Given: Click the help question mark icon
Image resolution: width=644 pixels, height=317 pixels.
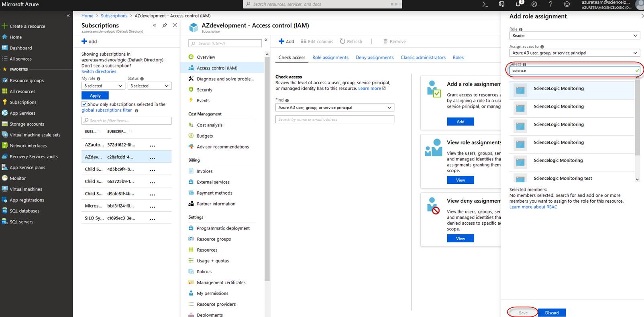Looking at the screenshot, I should pos(550,4).
